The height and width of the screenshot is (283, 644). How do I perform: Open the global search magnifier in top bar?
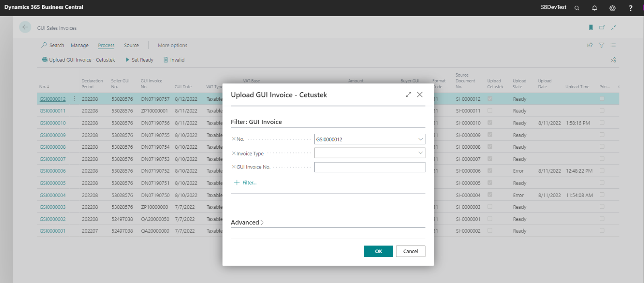[x=577, y=8]
